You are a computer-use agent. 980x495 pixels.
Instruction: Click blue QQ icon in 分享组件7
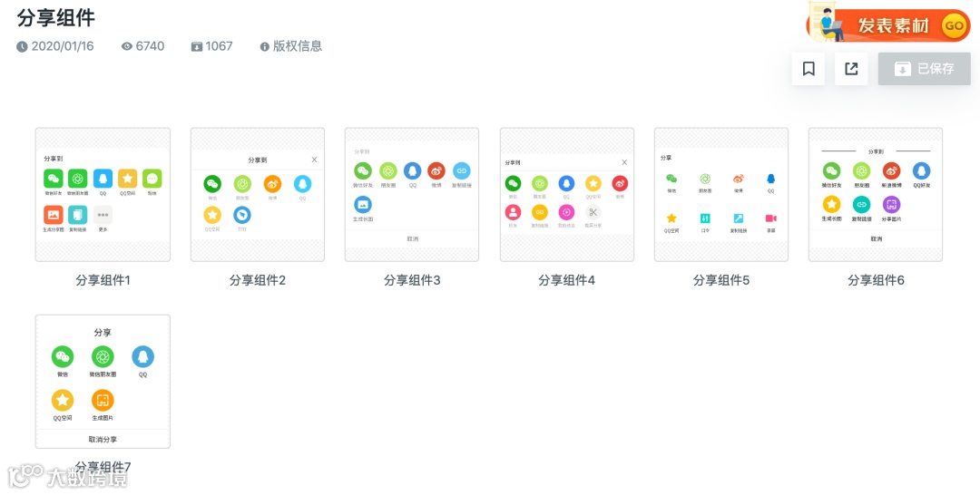click(142, 357)
